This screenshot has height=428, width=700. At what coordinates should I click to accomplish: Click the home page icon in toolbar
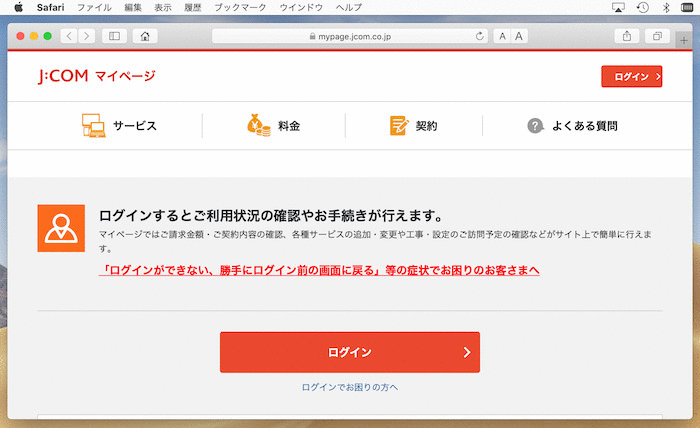[145, 36]
